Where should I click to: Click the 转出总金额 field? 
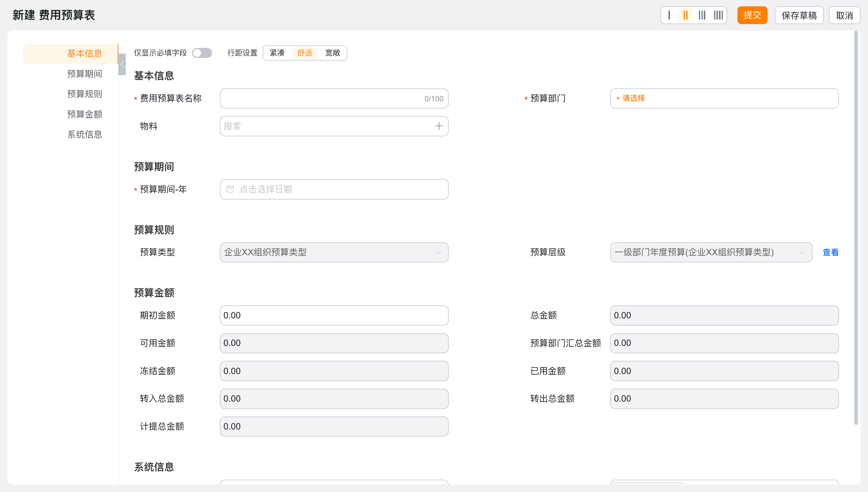[724, 399]
